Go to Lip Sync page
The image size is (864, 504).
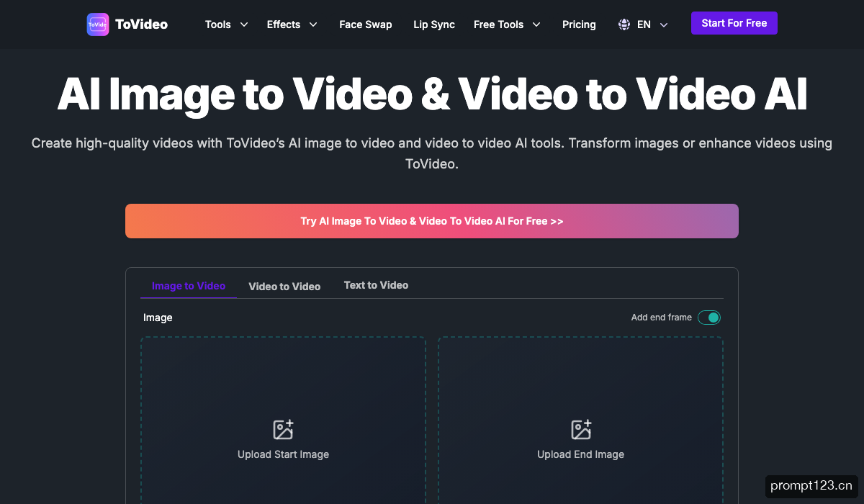click(x=434, y=24)
